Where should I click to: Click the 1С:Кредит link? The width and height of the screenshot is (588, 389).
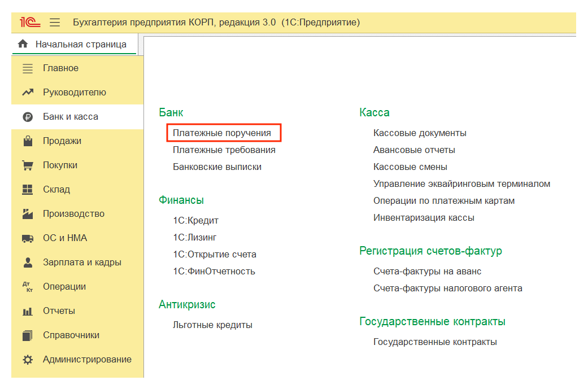195,221
